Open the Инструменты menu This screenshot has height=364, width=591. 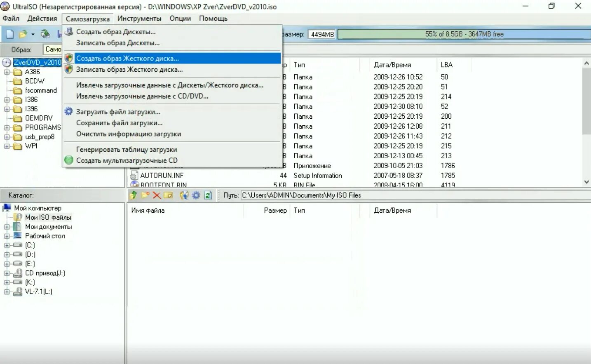tap(139, 19)
